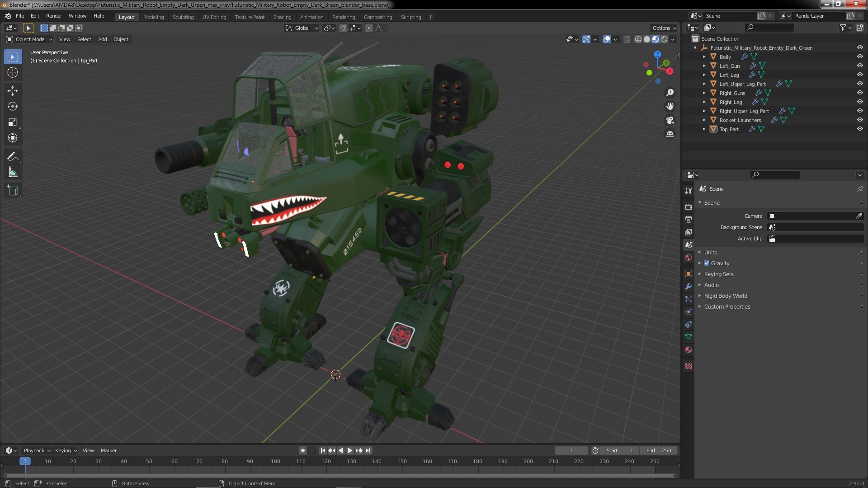Image resolution: width=868 pixels, height=488 pixels.
Task: Expand the Audio panel
Action: (x=711, y=285)
